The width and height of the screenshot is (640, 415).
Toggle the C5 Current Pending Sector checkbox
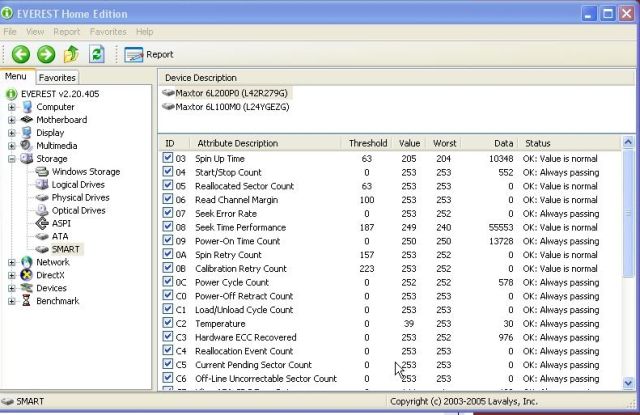tap(167, 364)
